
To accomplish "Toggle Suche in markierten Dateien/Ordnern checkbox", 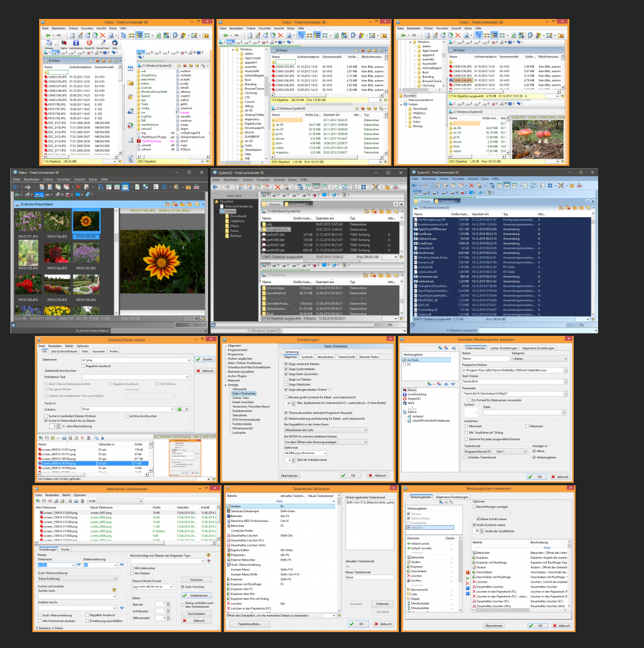I will click(46, 416).
